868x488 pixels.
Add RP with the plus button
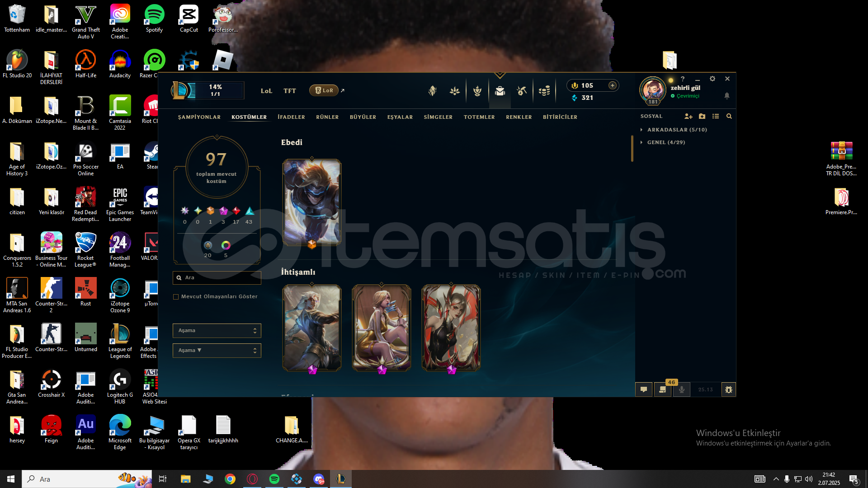pos(613,85)
